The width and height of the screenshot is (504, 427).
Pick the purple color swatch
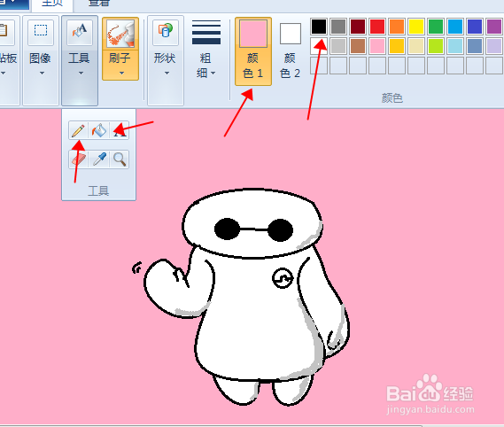tap(494, 27)
